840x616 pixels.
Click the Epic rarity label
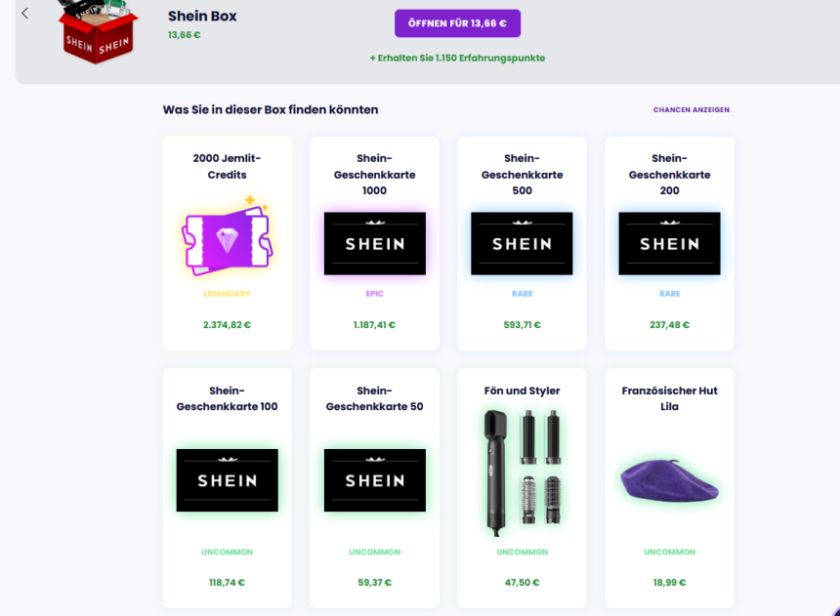pos(374,293)
